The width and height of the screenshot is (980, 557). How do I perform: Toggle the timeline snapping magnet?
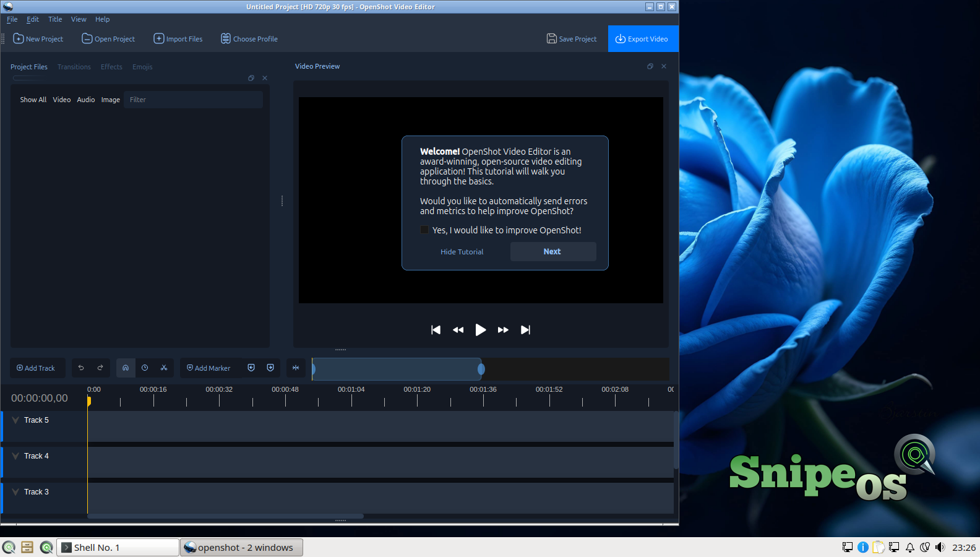coord(126,368)
